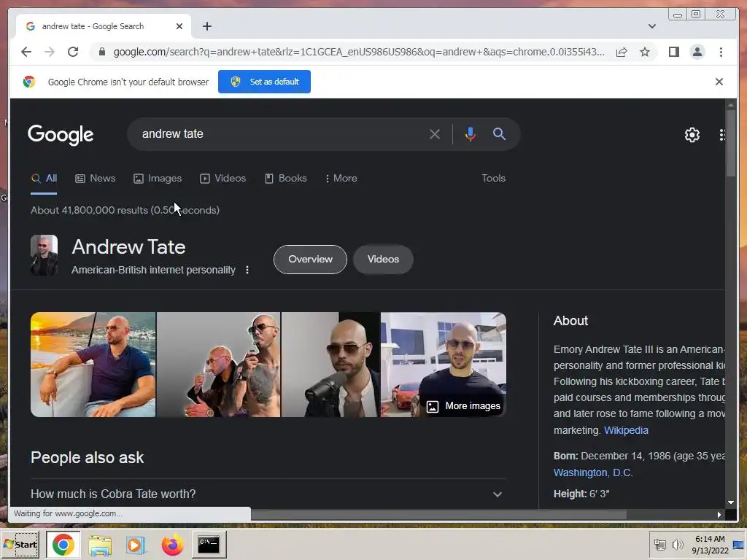Click horizontal scrollbar right arrow
This screenshot has width=747, height=560.
(x=719, y=514)
